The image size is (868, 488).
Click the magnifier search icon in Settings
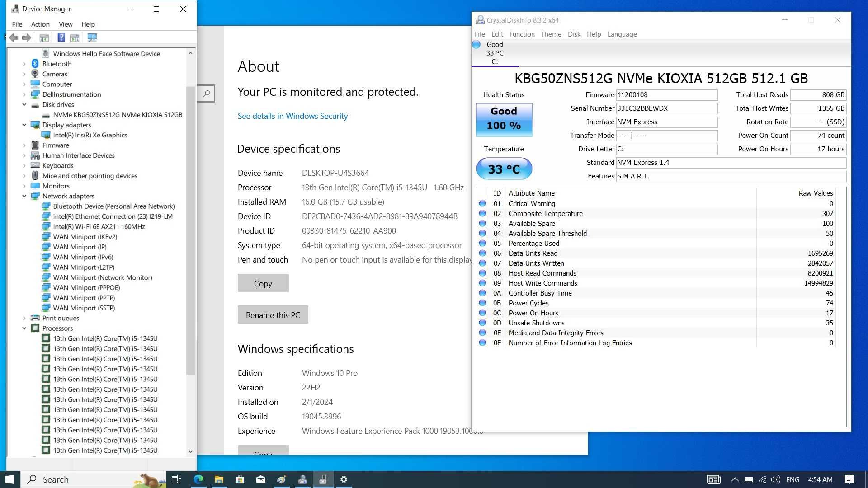tap(206, 94)
